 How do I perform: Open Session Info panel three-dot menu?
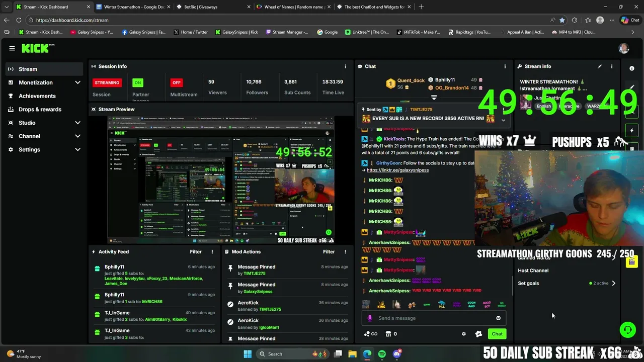pyautogui.click(x=345, y=66)
